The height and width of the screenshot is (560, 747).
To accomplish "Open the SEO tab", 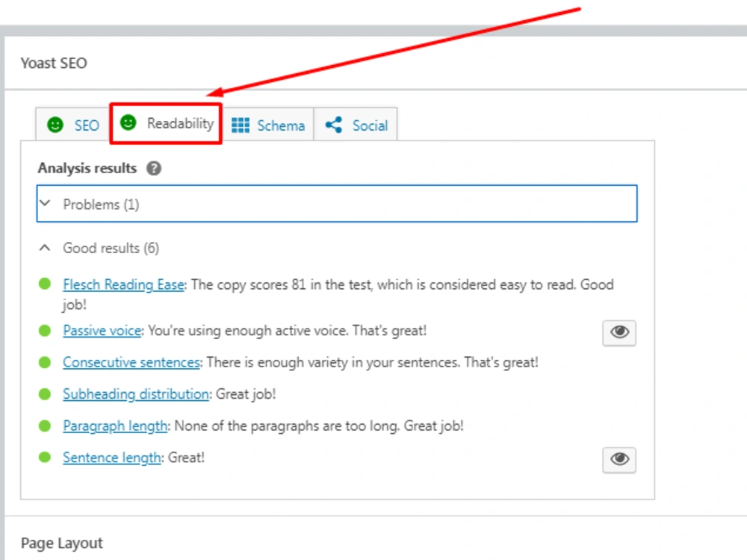I will [x=73, y=125].
